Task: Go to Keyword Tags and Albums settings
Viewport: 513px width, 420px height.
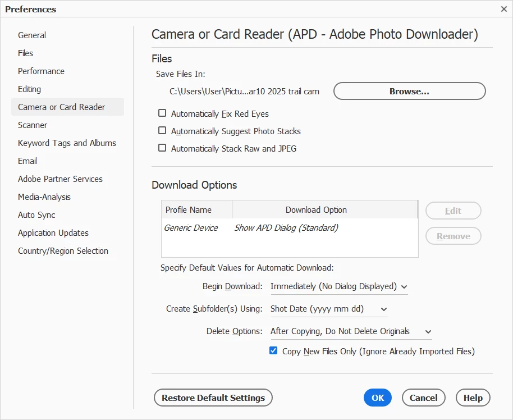Action: point(67,143)
